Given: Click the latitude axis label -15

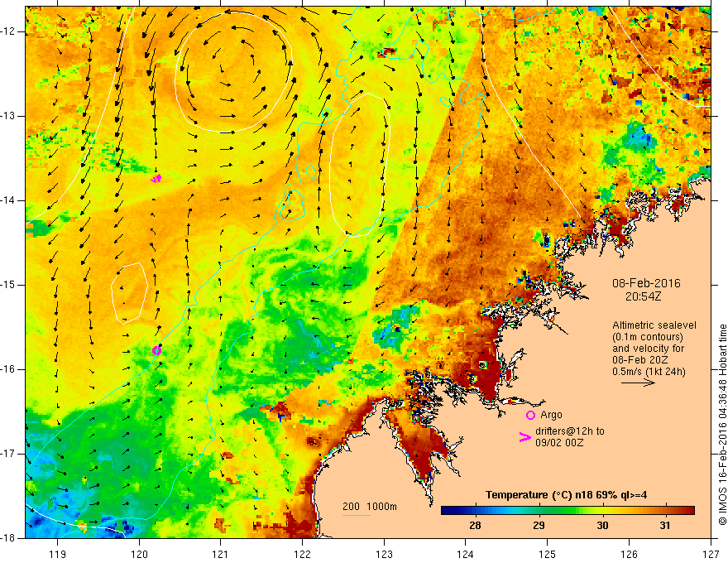Looking at the screenshot, I should point(9,285).
